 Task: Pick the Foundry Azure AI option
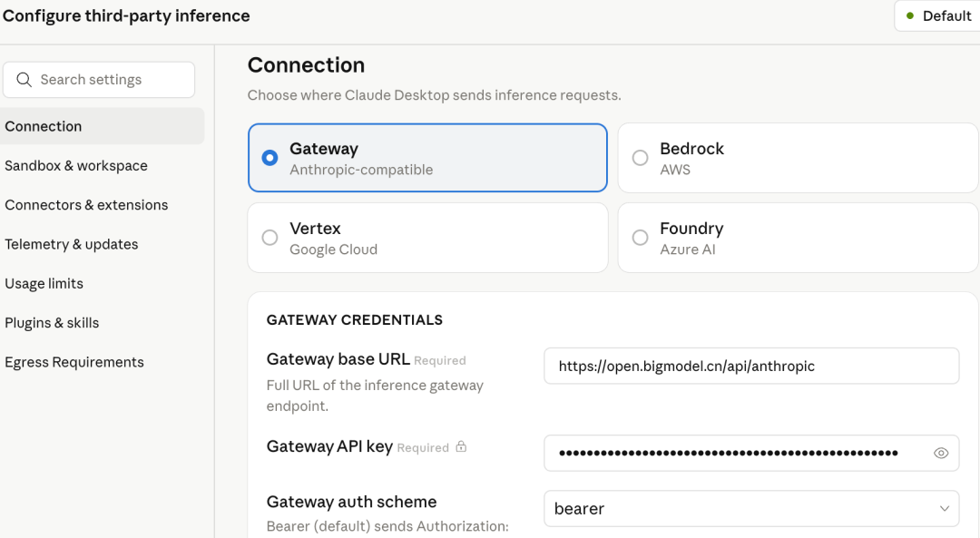(641, 238)
